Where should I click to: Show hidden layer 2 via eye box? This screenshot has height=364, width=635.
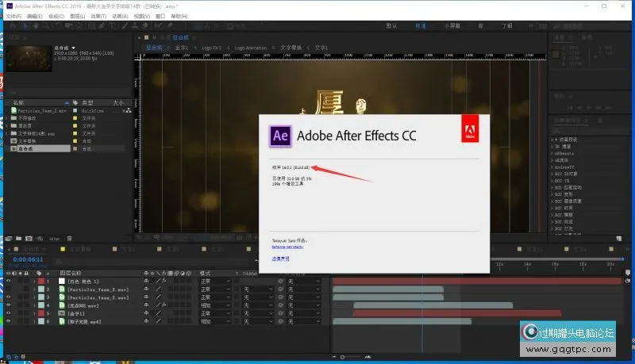coord(8,289)
